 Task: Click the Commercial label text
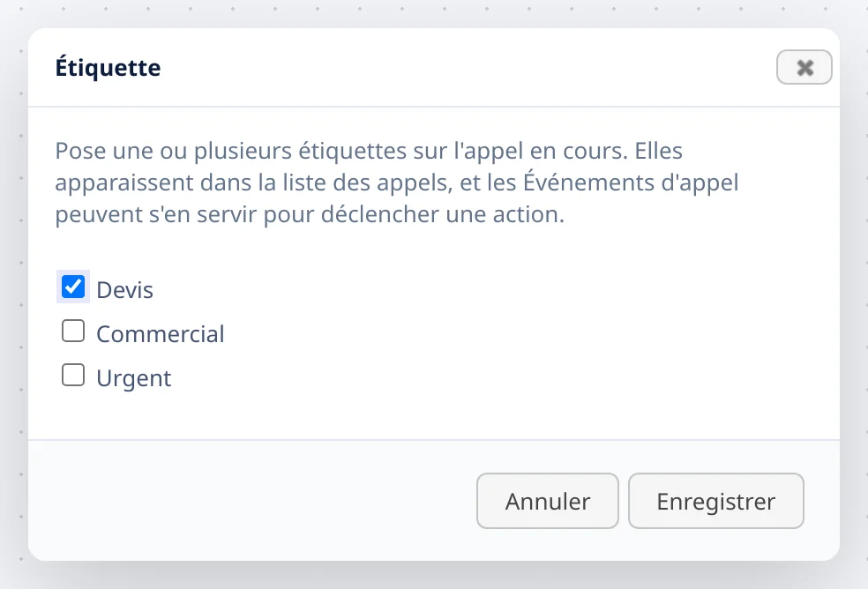coord(160,334)
